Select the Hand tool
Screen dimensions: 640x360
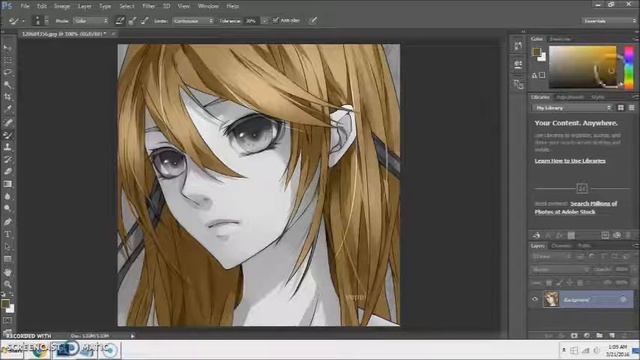click(7, 272)
